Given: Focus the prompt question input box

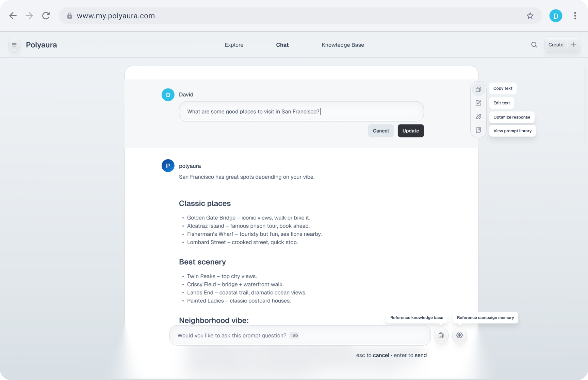Looking at the screenshot, I should coord(300,335).
